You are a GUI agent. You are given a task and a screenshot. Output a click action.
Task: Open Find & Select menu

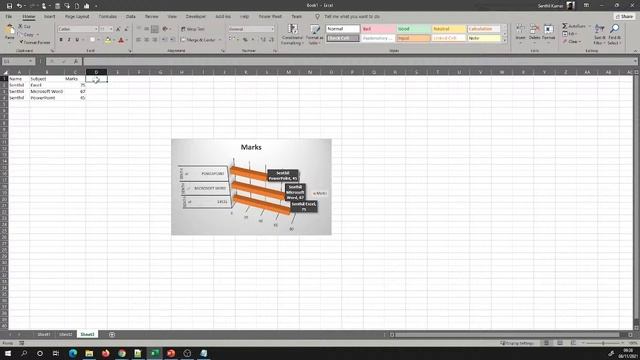614,34
